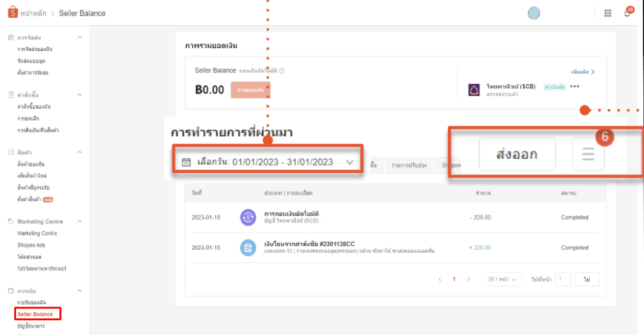Click the SCB bank logo
Viewport: 644px width, 335px height.
[x=474, y=89]
